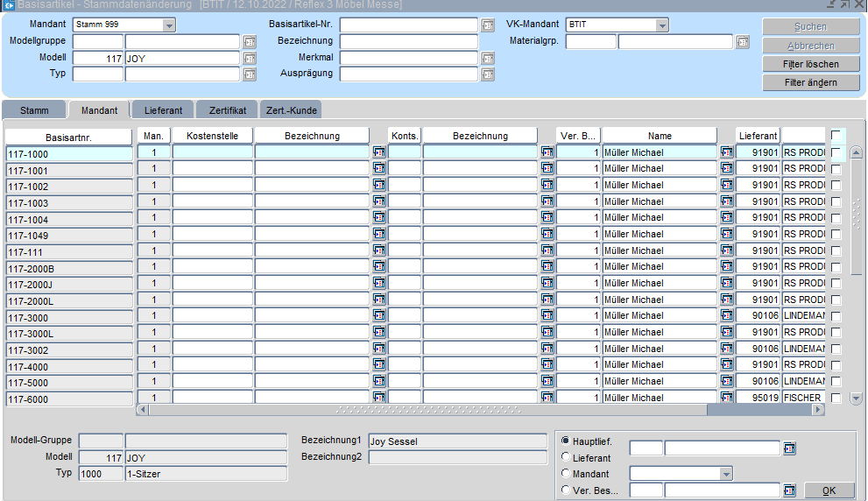
Task: Switch to the Lieferant tab
Action: (x=163, y=110)
